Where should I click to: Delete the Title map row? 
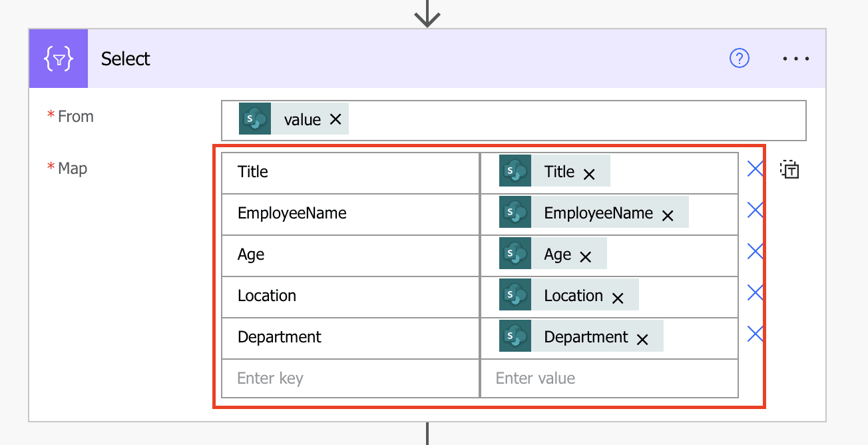pos(755,169)
